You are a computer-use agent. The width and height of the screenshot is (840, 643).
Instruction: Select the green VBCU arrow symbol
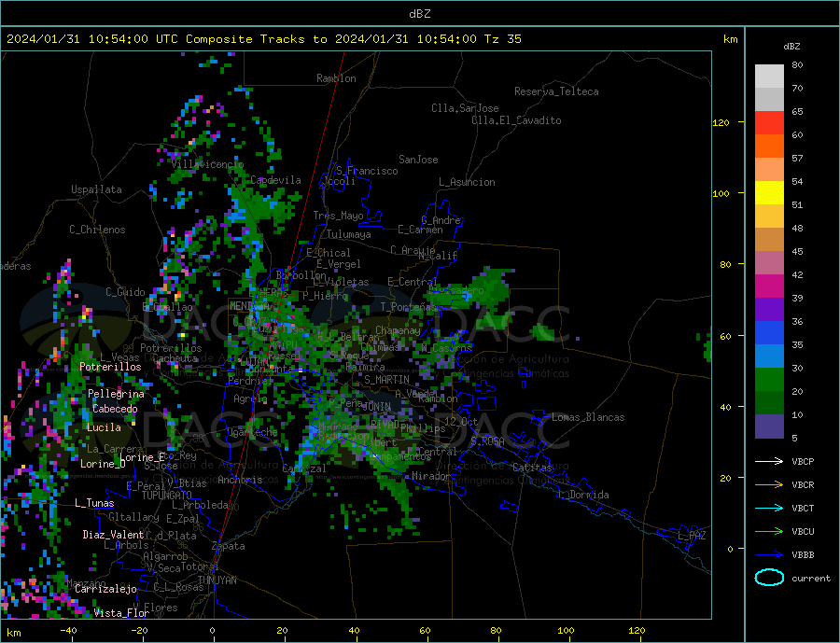pos(769,532)
